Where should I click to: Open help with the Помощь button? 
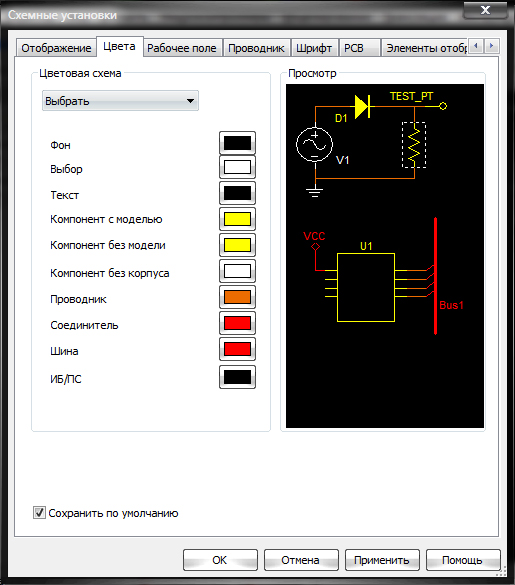click(x=463, y=560)
